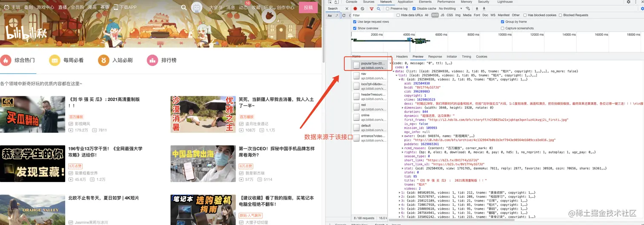
Task: Check the Has blocked cookies checkbox
Action: pos(525,15)
